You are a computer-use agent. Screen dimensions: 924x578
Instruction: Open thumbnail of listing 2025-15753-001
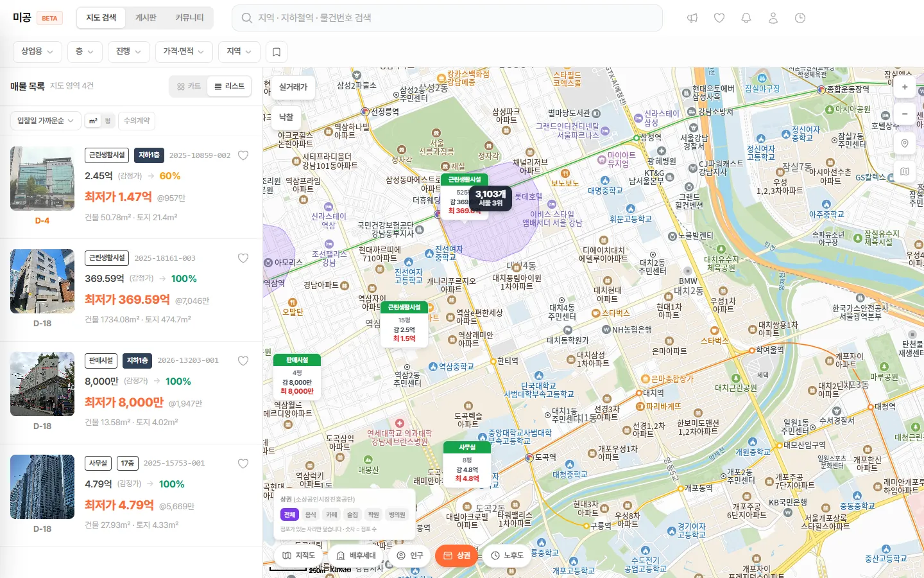42,487
